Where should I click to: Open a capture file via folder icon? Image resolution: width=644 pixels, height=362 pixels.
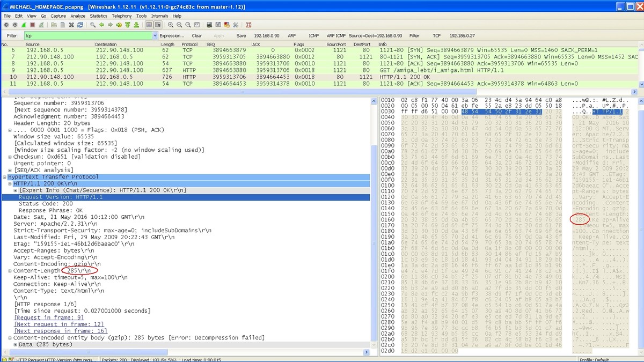(x=55, y=25)
